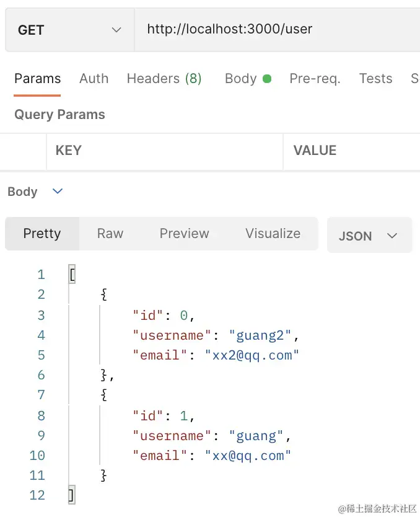Viewport: 420px width, 517px height.
Task: Open the request Body tab
Action: click(241, 79)
